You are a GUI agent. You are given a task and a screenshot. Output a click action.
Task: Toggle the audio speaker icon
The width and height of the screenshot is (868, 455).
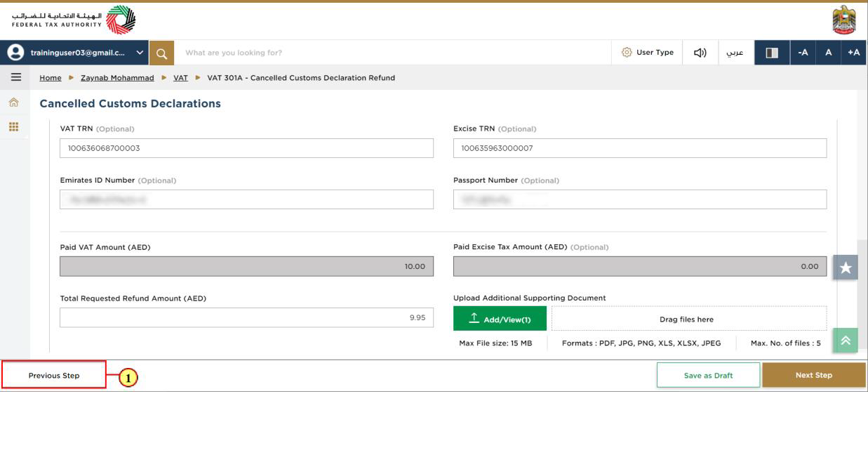[700, 53]
